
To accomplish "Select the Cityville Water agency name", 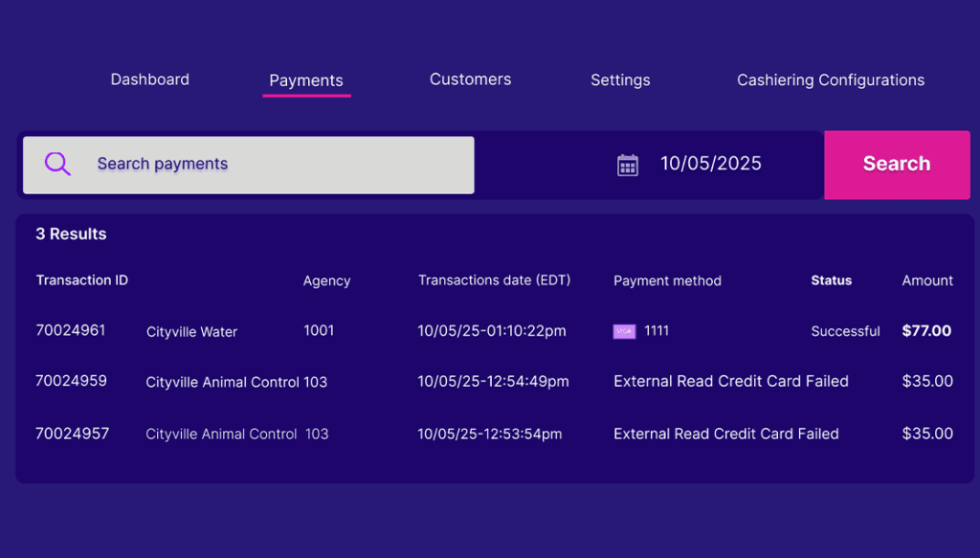I will (x=190, y=332).
